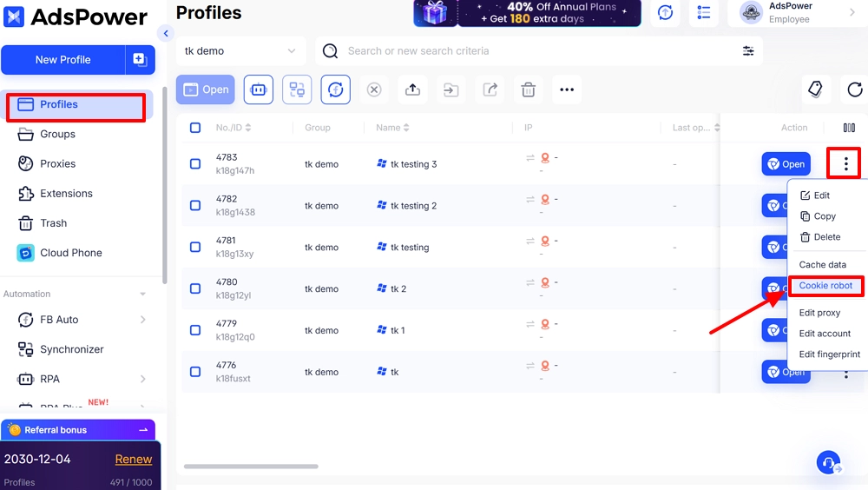This screenshot has height=490, width=868.
Task: Select Cookie robot from the context menu
Action: (x=825, y=286)
